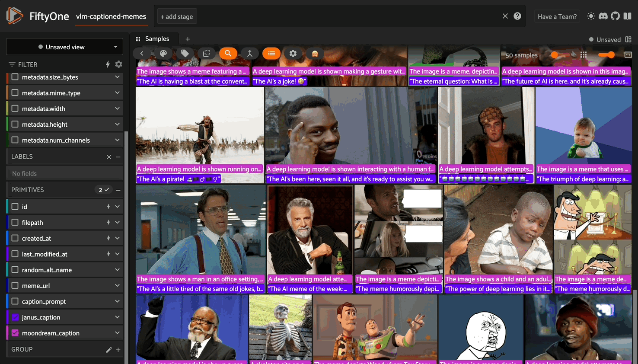Expand the caption_prompt filter chevron
This screenshot has height=364, width=638.
click(x=117, y=301)
